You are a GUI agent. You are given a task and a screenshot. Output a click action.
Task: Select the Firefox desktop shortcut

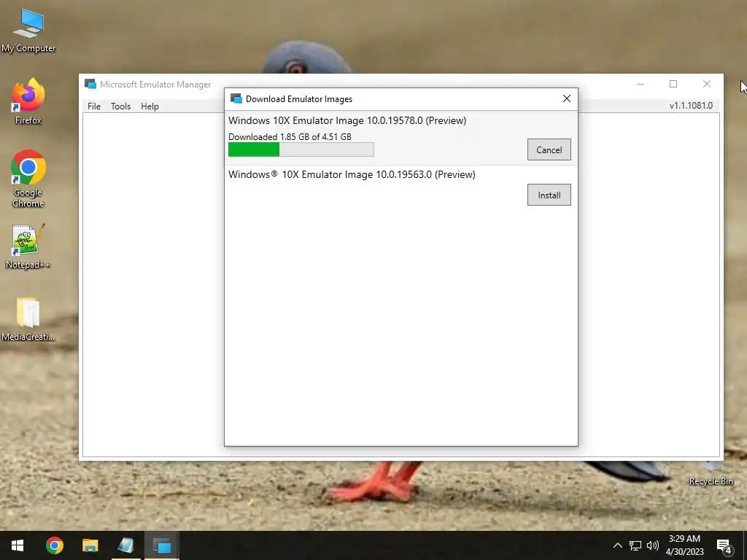[28, 102]
